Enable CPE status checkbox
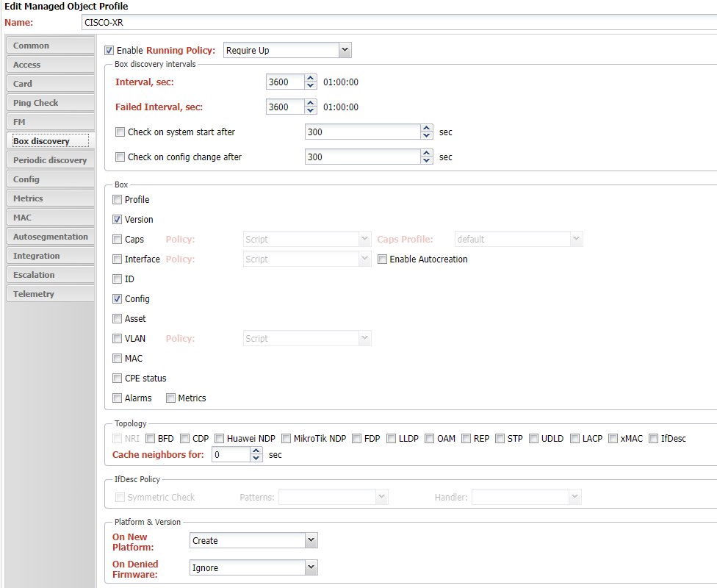The height and width of the screenshot is (588, 717). (x=117, y=378)
